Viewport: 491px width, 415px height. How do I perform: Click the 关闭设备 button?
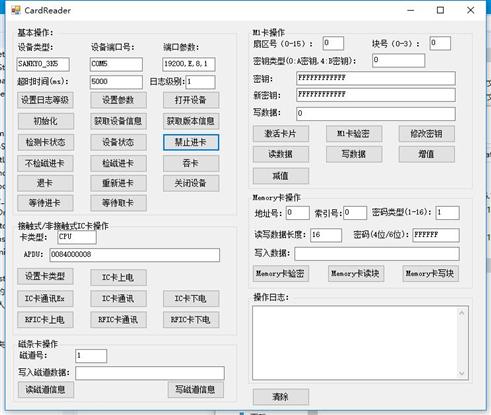(191, 183)
